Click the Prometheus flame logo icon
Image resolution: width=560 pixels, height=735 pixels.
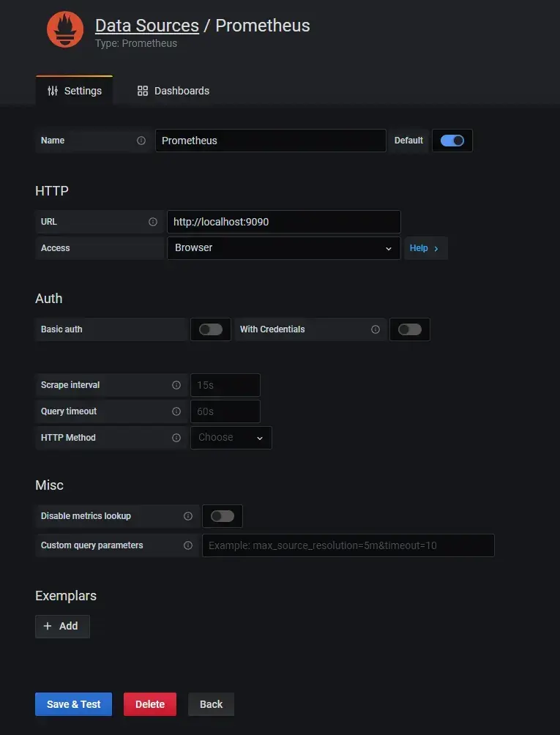[65, 30]
